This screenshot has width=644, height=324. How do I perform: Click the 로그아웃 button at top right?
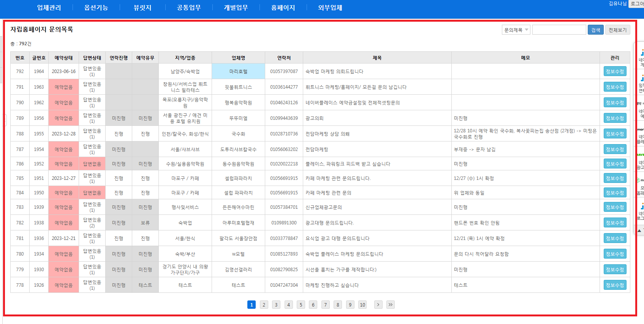[637, 3]
